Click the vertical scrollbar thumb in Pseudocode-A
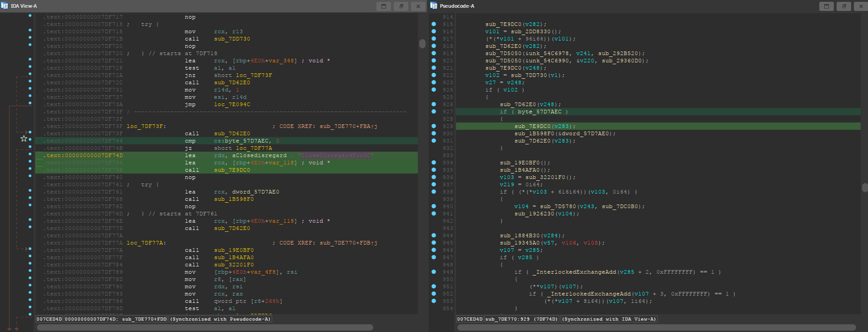 click(865, 188)
